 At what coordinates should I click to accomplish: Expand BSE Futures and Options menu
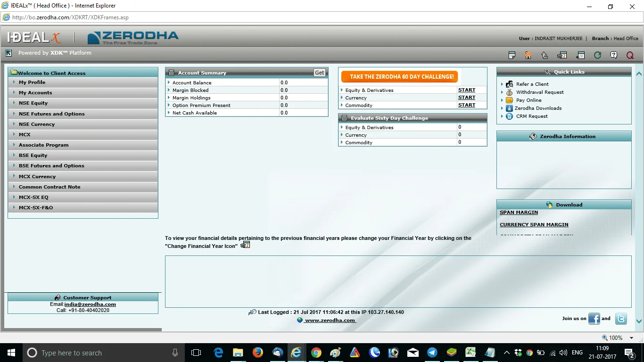(x=83, y=165)
